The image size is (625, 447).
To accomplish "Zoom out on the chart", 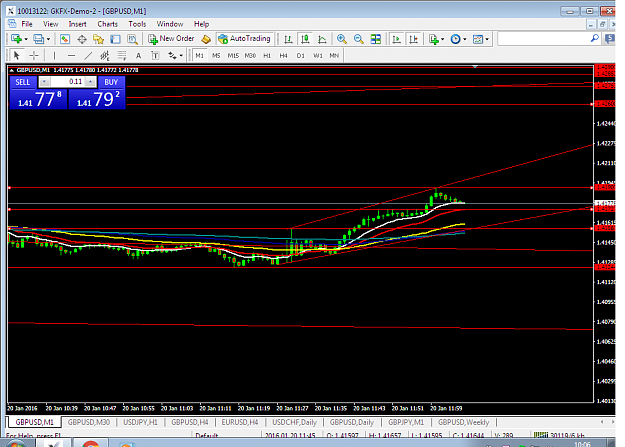I will [x=359, y=39].
